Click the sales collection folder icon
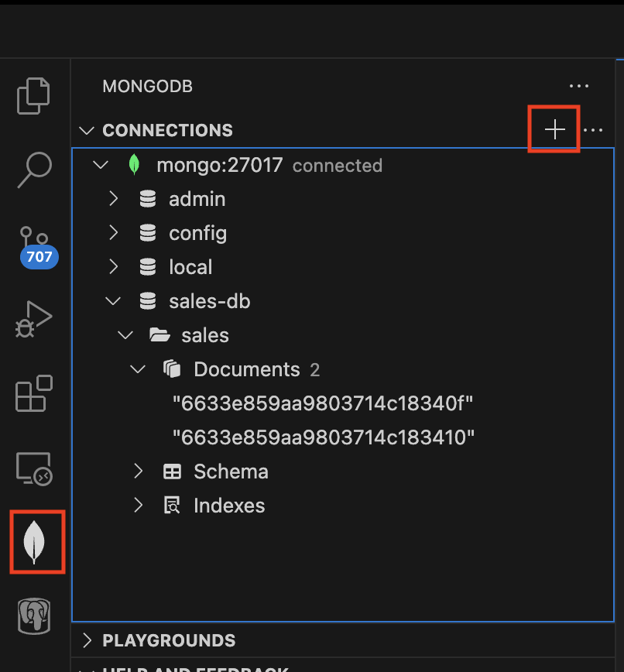The height and width of the screenshot is (672, 624). (x=159, y=335)
